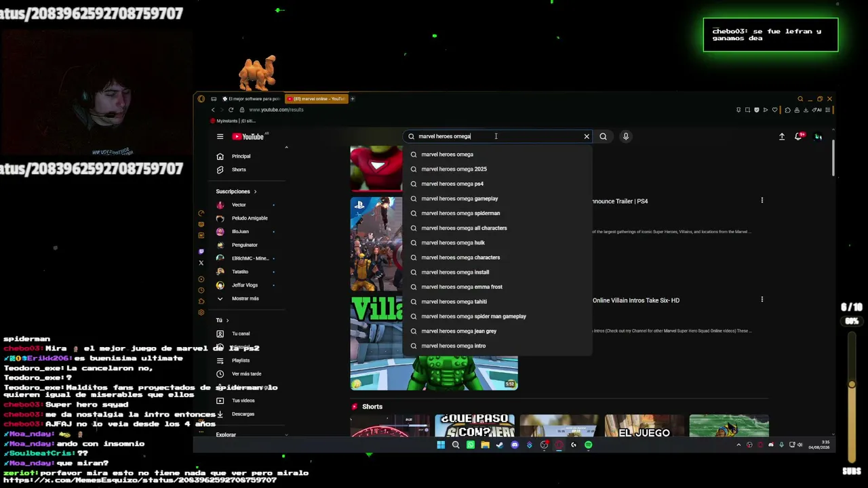Open the PlayStation Announce Trailer thumbnail

(376, 243)
